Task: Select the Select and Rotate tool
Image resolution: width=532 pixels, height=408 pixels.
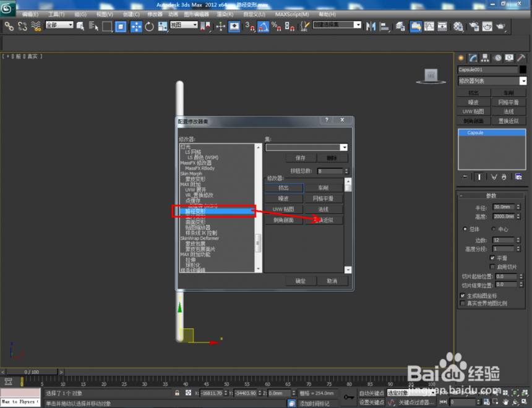Action: point(149,27)
